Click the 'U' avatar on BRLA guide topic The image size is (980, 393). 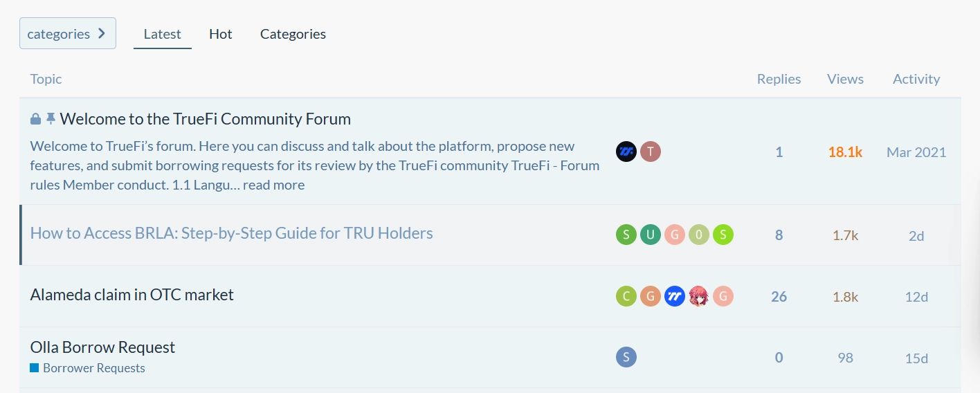coord(651,235)
